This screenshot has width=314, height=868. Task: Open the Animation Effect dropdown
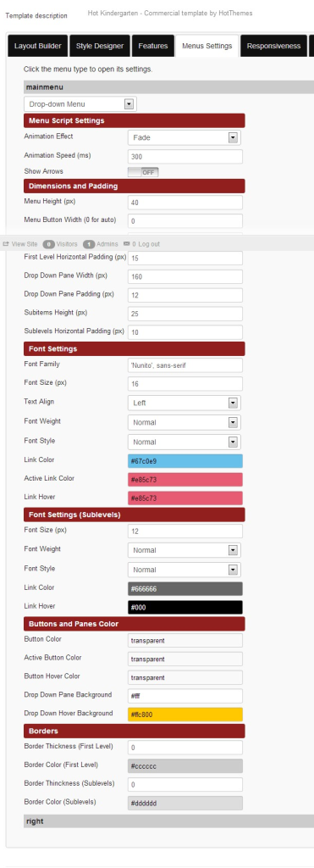pyautogui.click(x=185, y=137)
